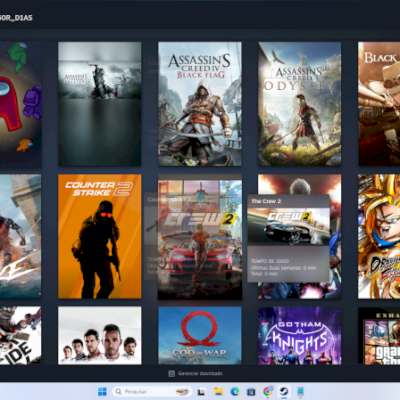Image resolution: width=400 pixels, height=400 pixels.
Task: Open The Crew 2 game cover art
Action: pyautogui.click(x=200, y=240)
